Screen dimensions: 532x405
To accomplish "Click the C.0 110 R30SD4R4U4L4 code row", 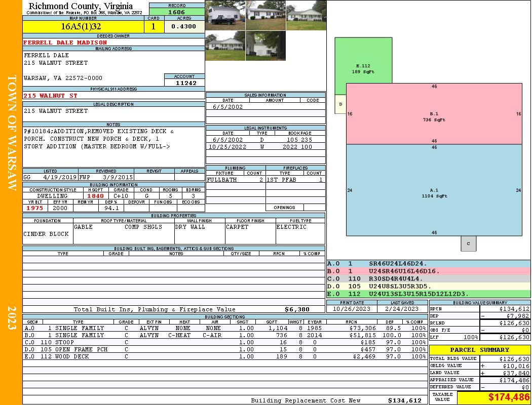I will 429,278.
